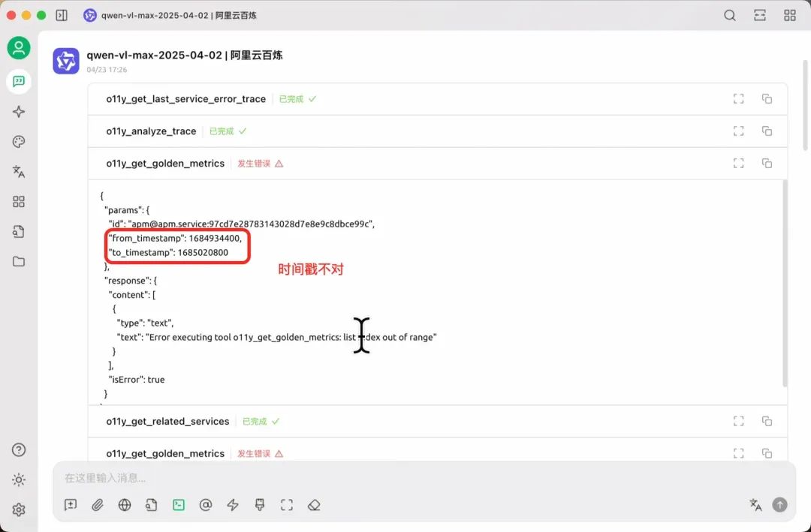Open Settings via the gear icon

pyautogui.click(x=19, y=509)
